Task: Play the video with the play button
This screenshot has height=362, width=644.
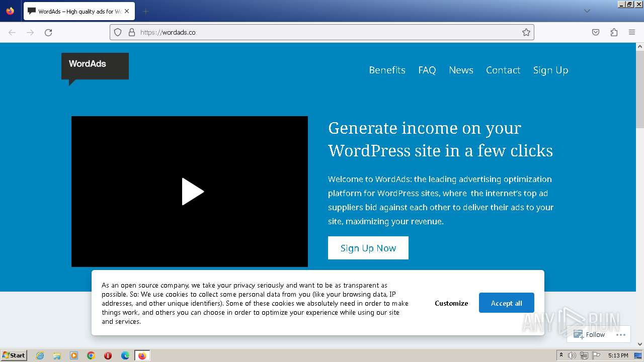Action: pyautogui.click(x=193, y=192)
